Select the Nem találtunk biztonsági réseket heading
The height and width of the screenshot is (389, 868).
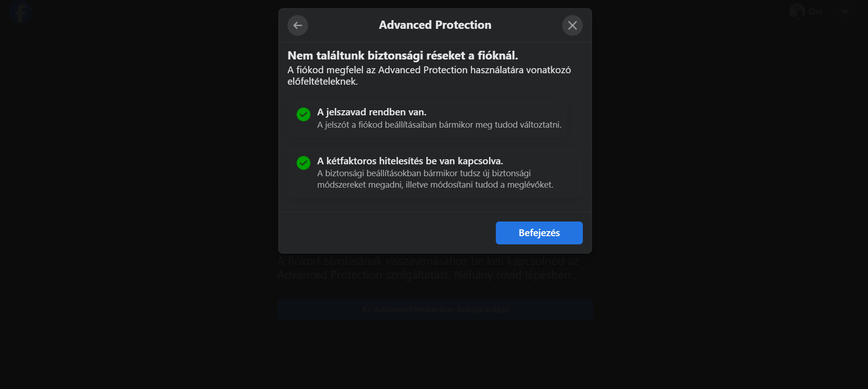(x=402, y=56)
